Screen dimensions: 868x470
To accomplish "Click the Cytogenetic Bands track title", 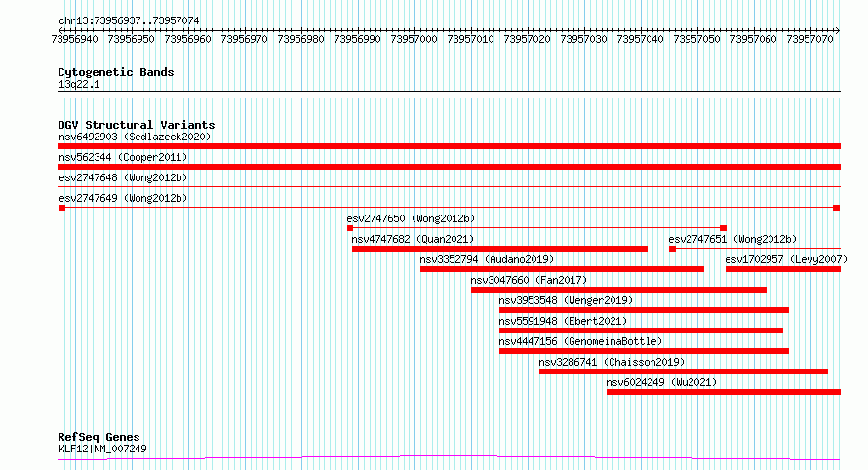I will pyautogui.click(x=116, y=72).
